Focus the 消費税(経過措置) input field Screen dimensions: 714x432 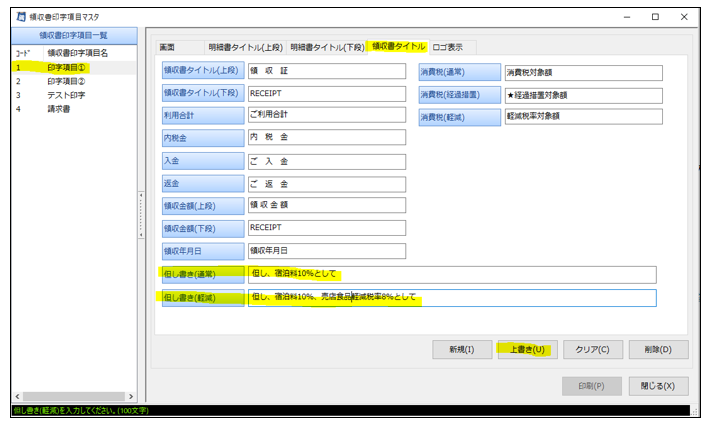pos(584,95)
